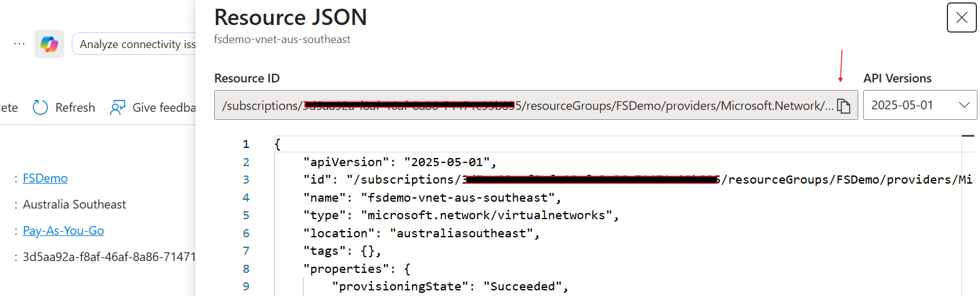Image resolution: width=980 pixels, height=296 pixels.
Task: Click the API Versions label
Action: [x=897, y=78]
